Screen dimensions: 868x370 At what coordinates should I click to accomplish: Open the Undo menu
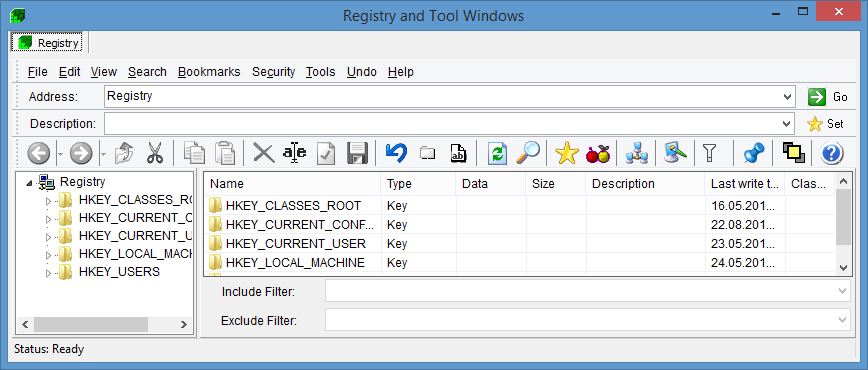(361, 72)
